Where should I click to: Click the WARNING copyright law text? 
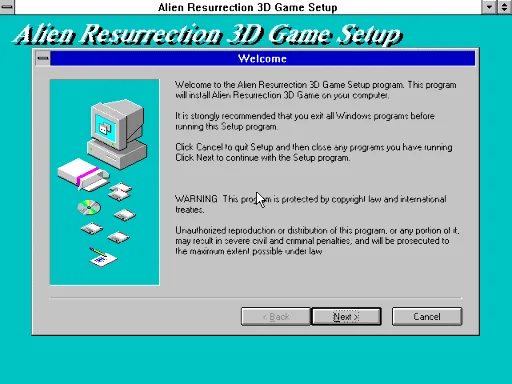311,204
